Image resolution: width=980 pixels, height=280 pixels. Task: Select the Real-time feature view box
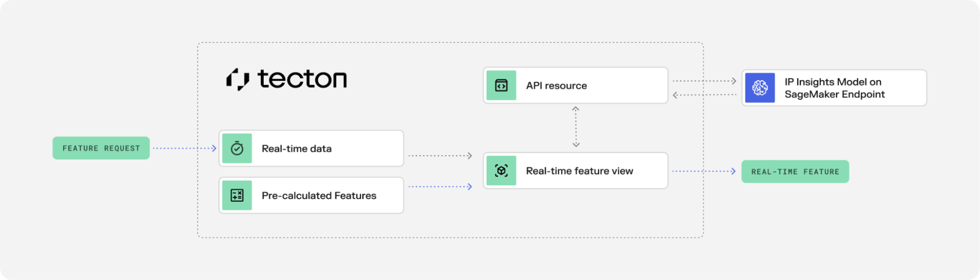(x=576, y=171)
